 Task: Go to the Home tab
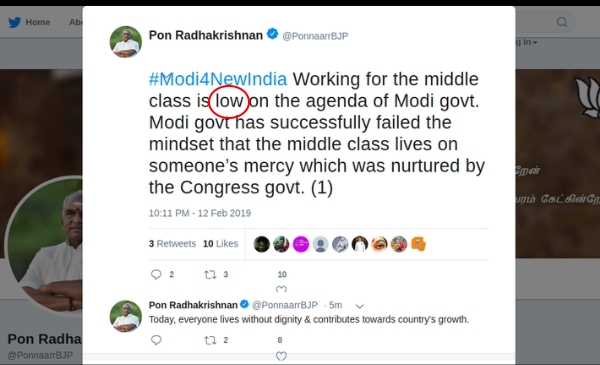(x=38, y=22)
